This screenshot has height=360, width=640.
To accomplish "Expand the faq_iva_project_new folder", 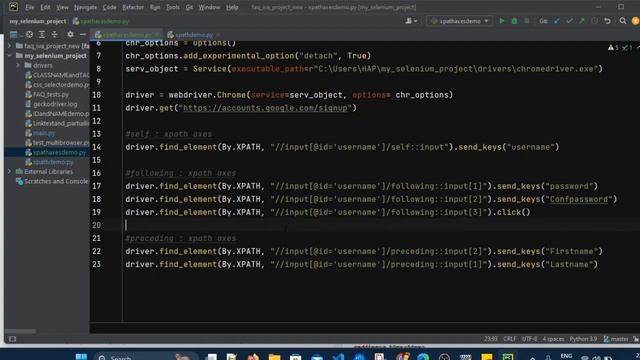I will coord(10,46).
